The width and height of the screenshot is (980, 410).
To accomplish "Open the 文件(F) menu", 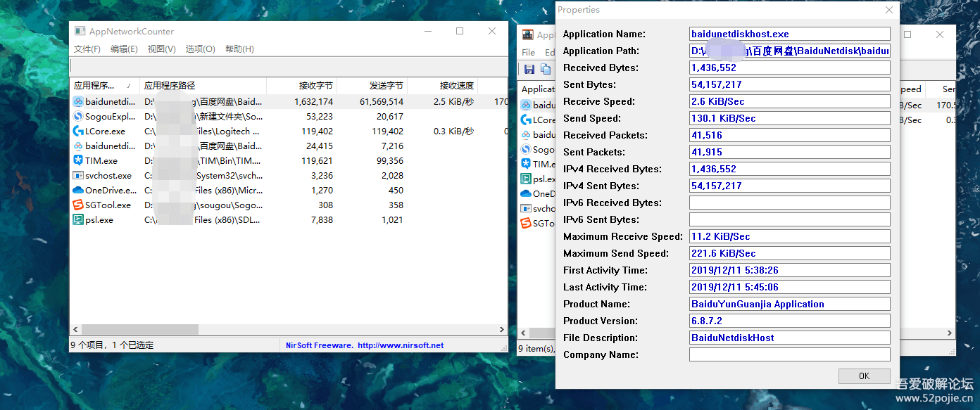I will point(87,49).
